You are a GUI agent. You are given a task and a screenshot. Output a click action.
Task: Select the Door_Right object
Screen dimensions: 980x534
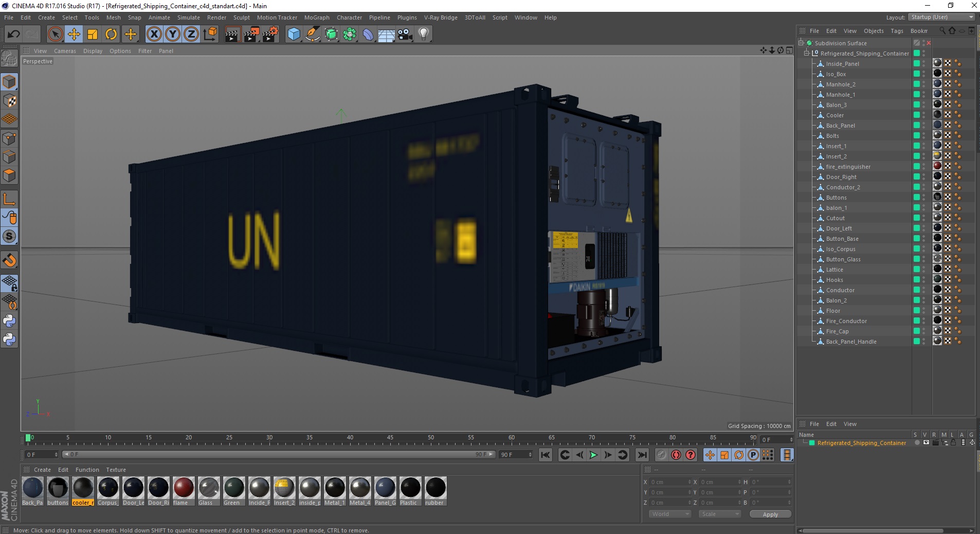[841, 177]
